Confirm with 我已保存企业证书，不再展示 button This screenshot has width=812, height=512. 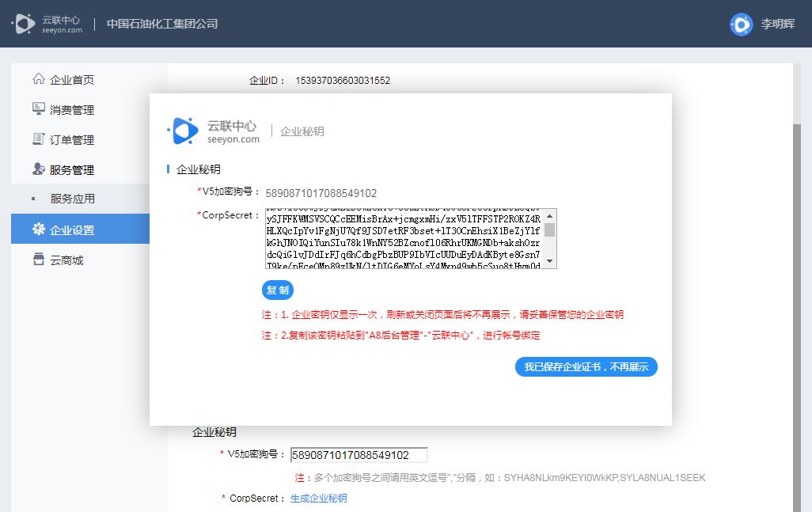point(586,366)
